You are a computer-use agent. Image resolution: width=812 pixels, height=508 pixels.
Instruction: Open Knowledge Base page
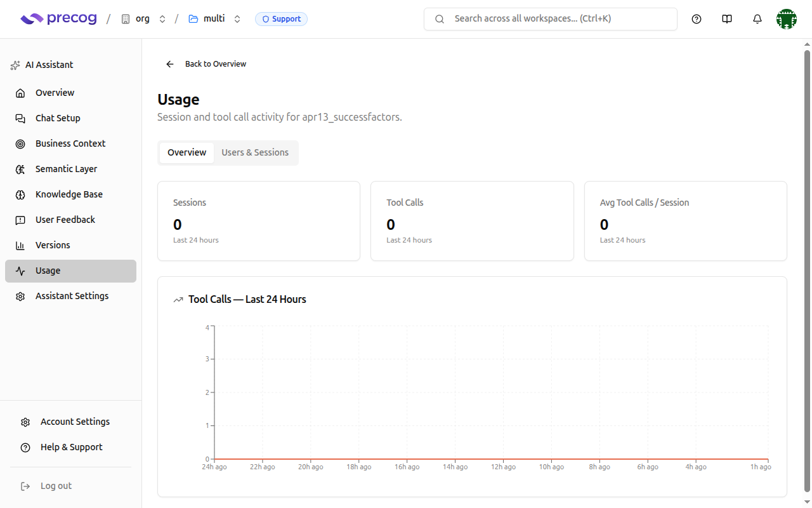point(70,194)
